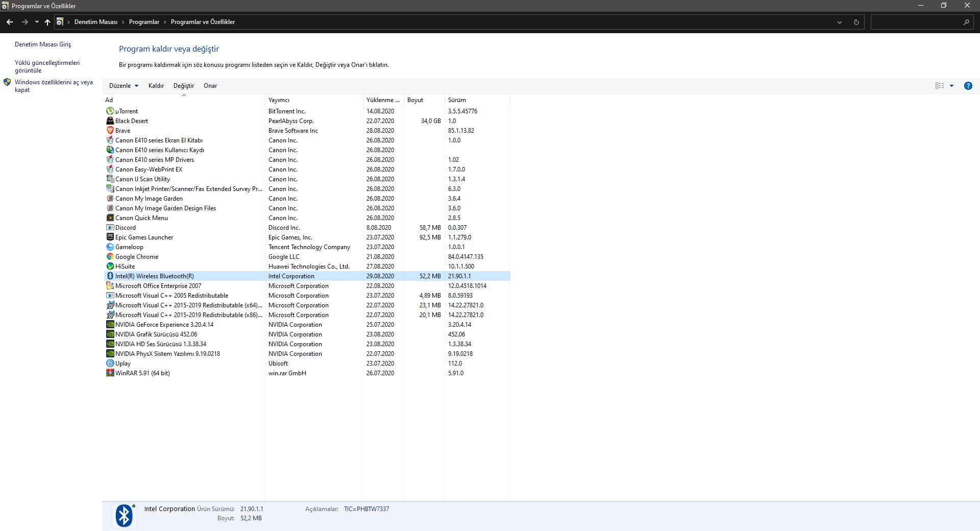Select the WinRAR 5.91 icon

coord(110,373)
